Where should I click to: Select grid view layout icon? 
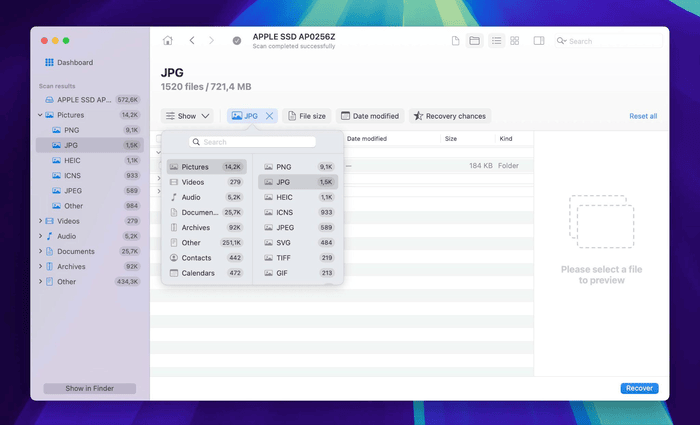point(515,41)
